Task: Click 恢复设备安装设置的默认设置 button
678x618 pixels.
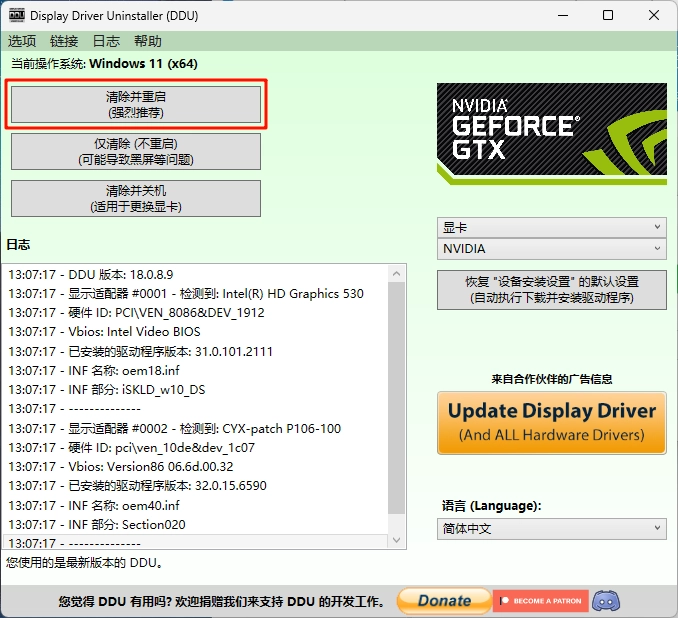Action: (x=551, y=290)
